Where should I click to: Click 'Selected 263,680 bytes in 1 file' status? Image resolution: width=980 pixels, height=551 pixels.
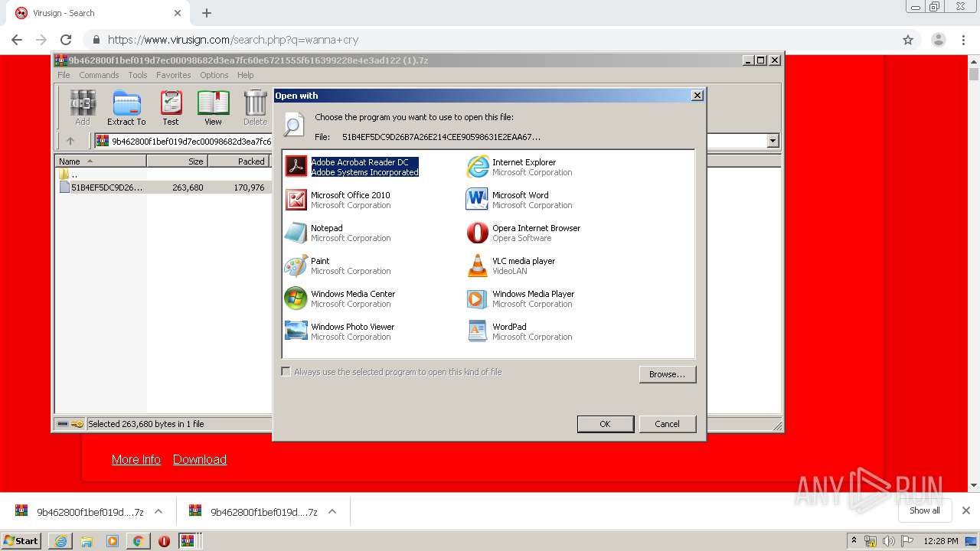(146, 424)
